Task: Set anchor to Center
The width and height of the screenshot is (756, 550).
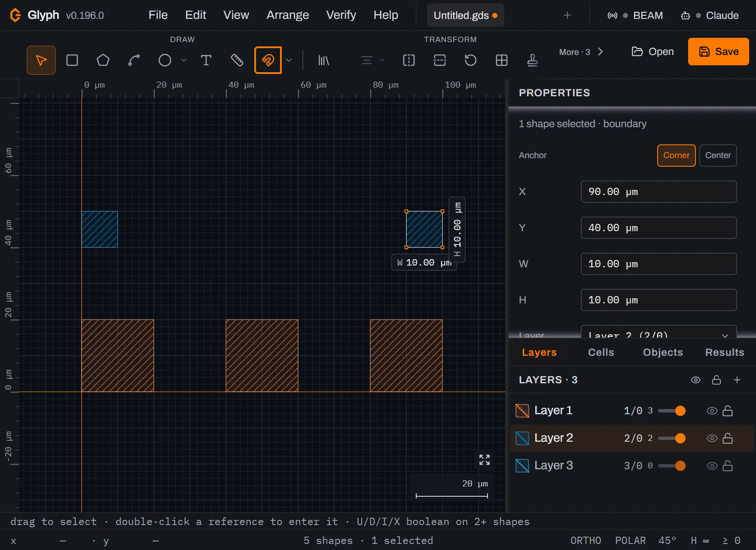Action: [718, 156]
